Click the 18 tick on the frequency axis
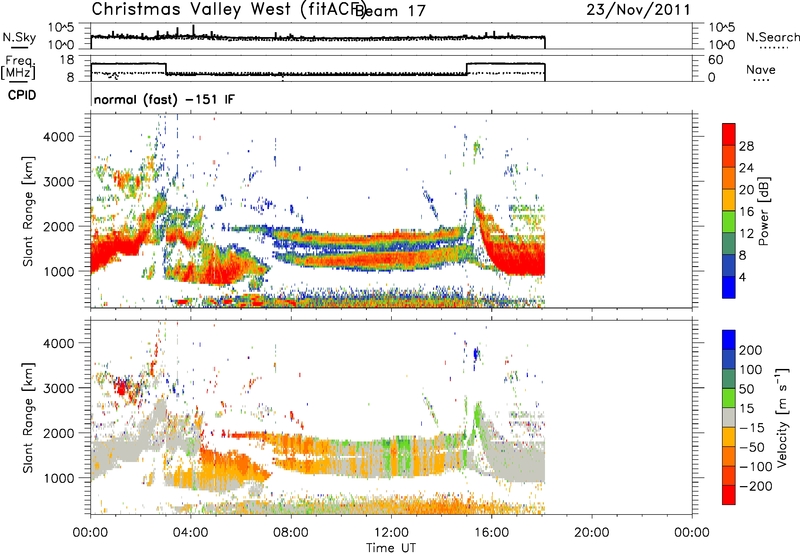This screenshot has width=800, height=554. tap(67, 60)
